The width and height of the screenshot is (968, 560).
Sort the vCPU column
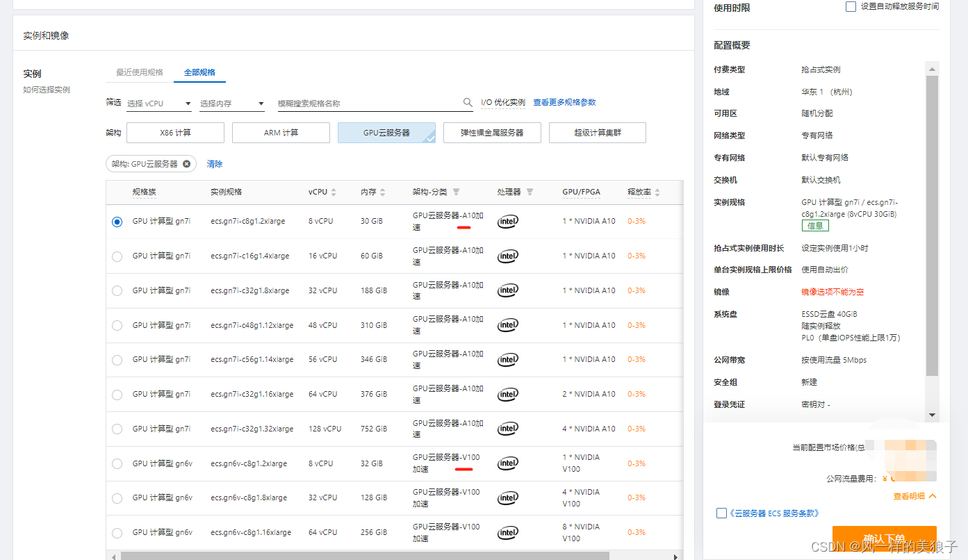(x=334, y=192)
